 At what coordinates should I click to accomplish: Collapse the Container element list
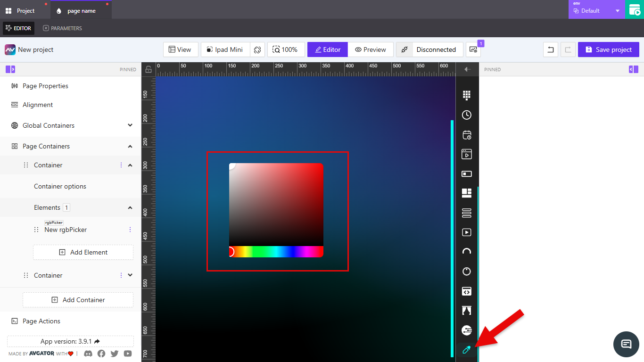tap(129, 207)
